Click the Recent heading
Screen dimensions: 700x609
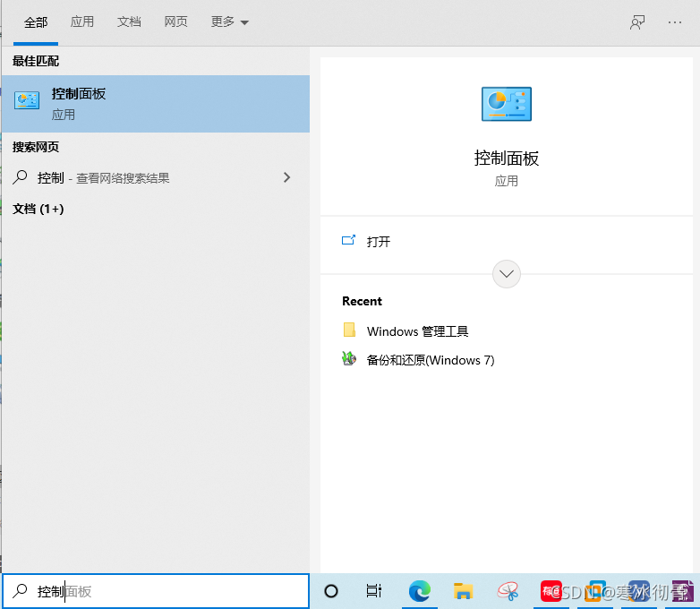[362, 301]
